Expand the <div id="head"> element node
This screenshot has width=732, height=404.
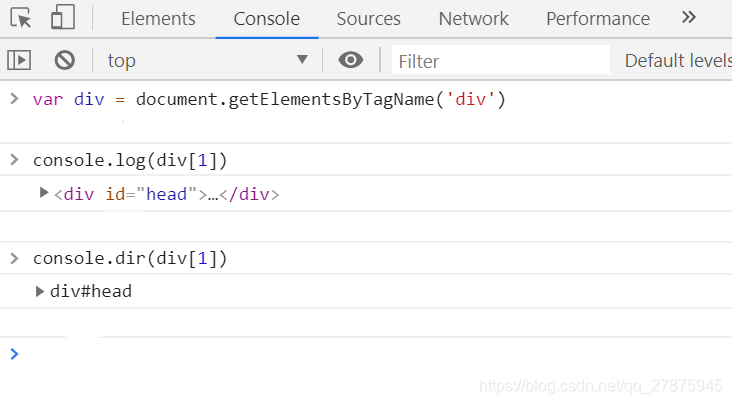[44, 193]
